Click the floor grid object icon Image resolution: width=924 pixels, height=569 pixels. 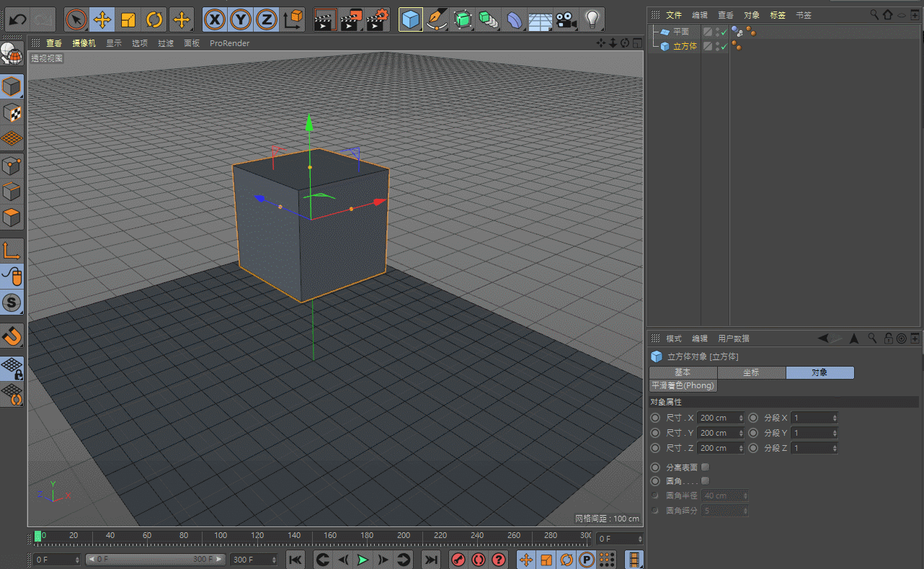(x=540, y=19)
